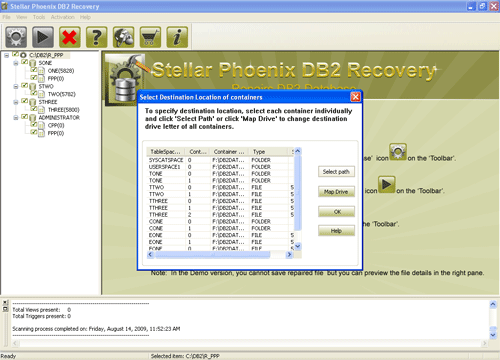The image size is (500, 360).
Task: Collapse the SONE tree node
Action: 16,63
